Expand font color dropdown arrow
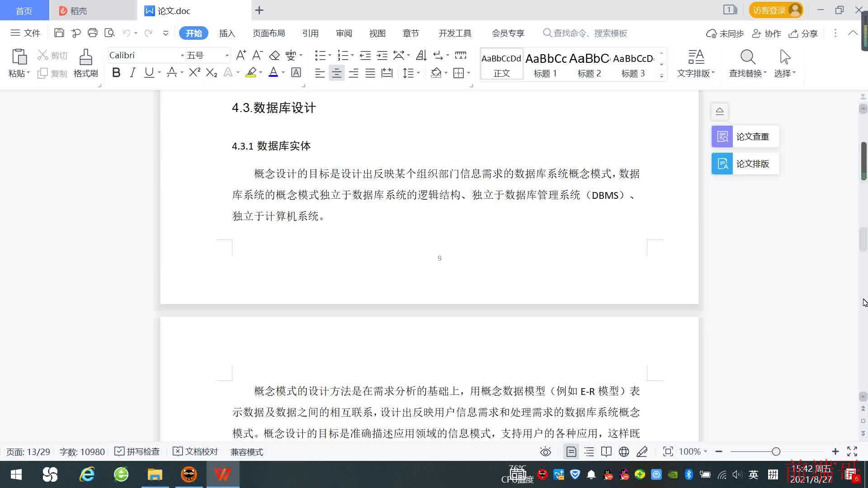The width and height of the screenshot is (868, 488). pyautogui.click(x=283, y=73)
